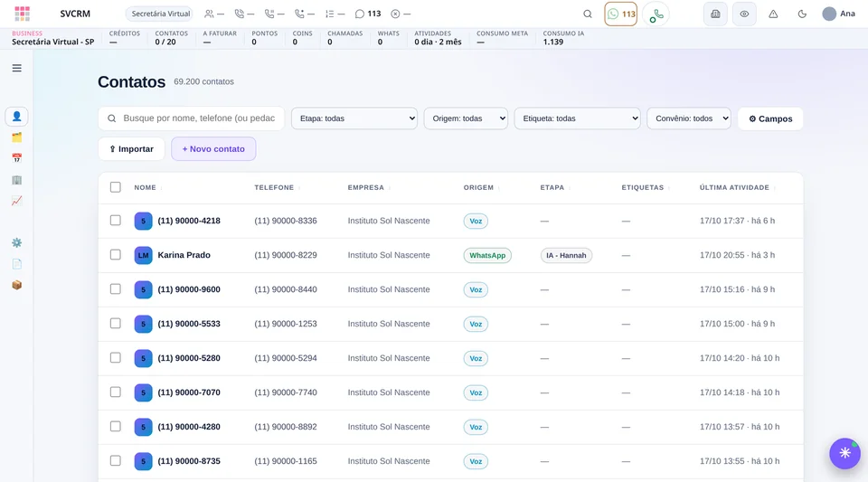868x482 pixels.
Task: Check the (11) 90000-8735 row checkbox
Action: click(x=115, y=460)
